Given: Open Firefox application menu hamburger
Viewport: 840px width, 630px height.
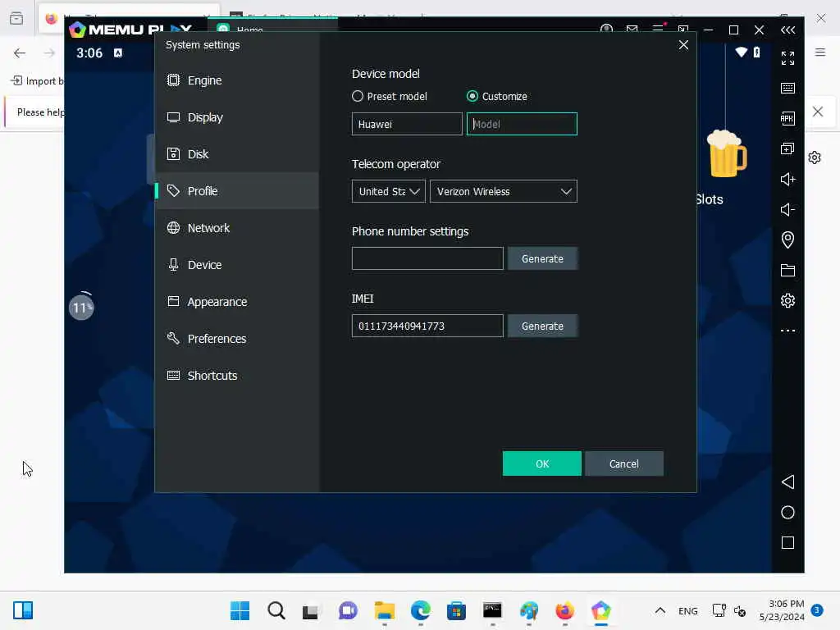Looking at the screenshot, I should [820, 52].
